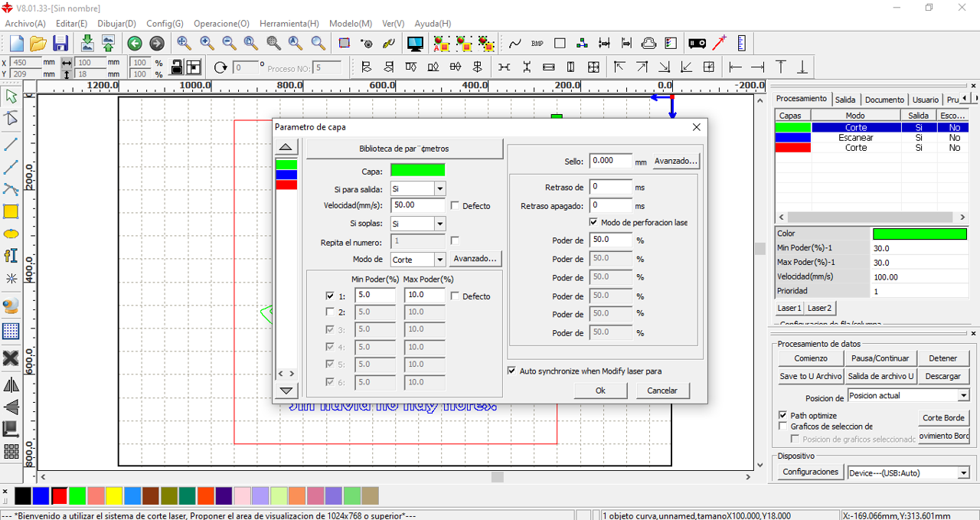Click the blue monitor preview icon
Screen dimensions: 980x520
click(415, 44)
